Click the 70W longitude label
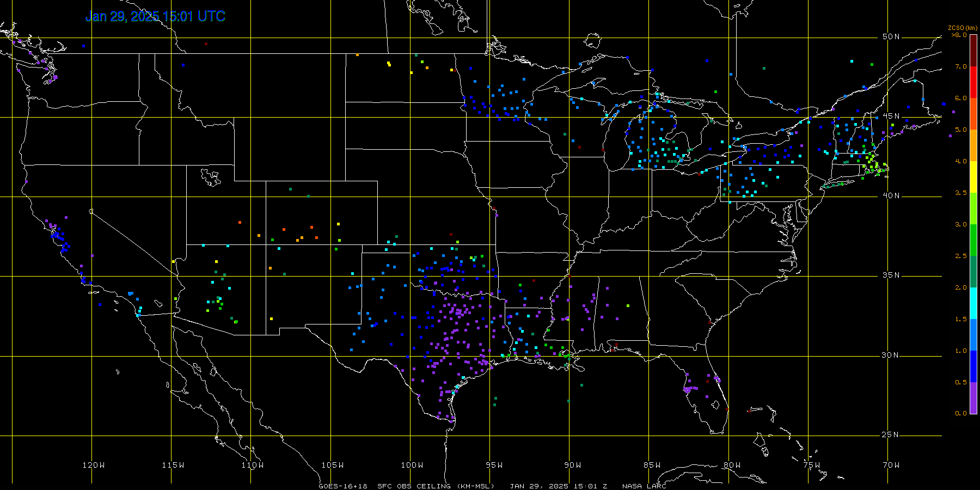The height and width of the screenshot is (490, 980). 891,465
